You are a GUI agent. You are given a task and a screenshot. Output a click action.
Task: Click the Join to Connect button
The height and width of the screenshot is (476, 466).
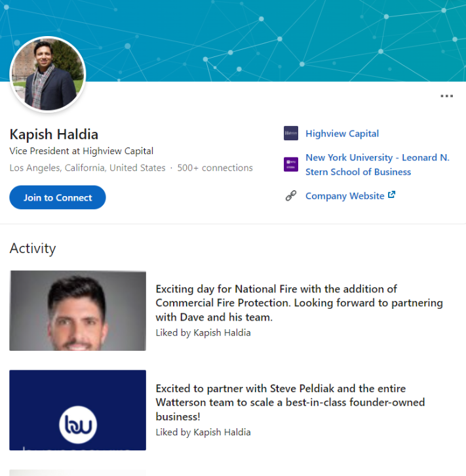coord(58,197)
